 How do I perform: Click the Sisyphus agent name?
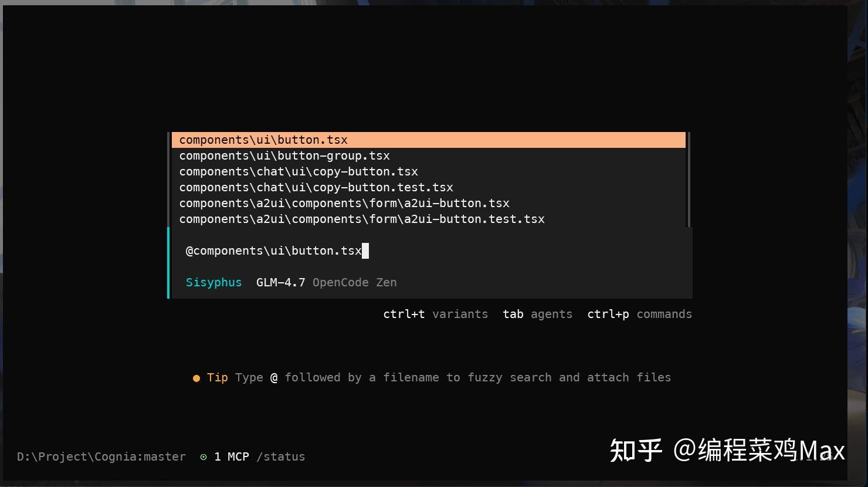tap(213, 282)
